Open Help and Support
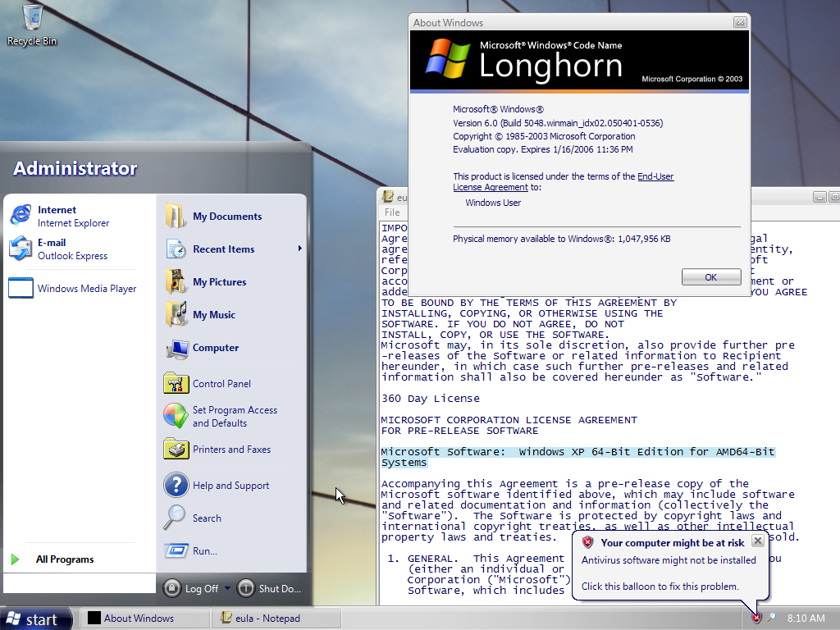Screen dimensions: 840x630 click(x=231, y=486)
